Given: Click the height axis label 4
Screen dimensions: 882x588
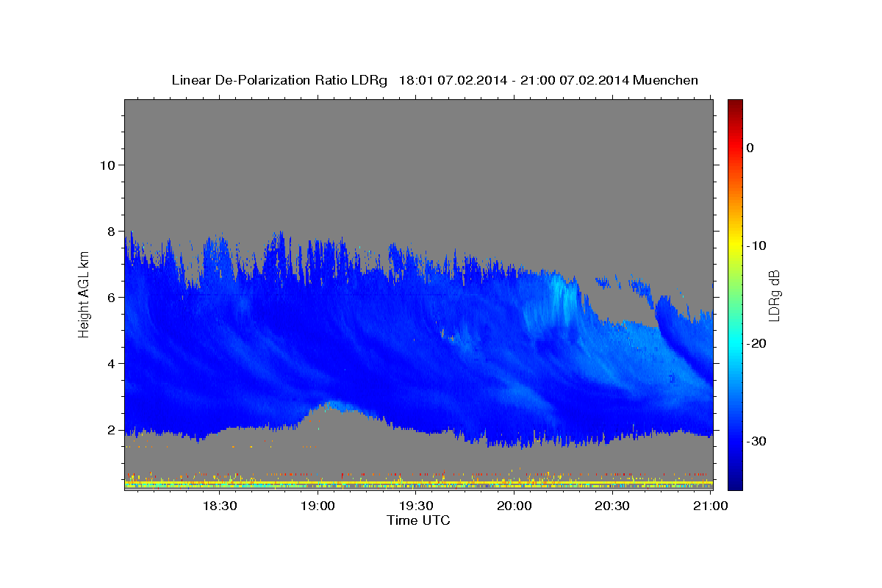Looking at the screenshot, I should click(111, 363).
